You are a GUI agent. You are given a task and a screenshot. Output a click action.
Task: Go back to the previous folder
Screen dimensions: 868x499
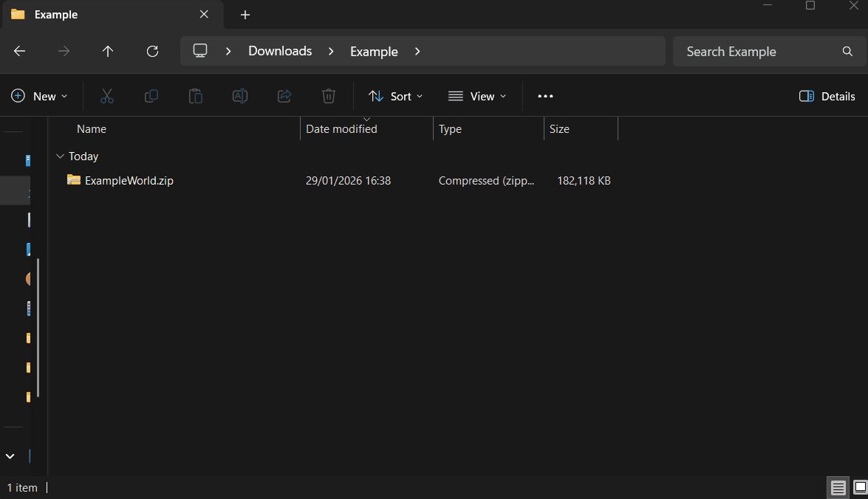coord(19,52)
